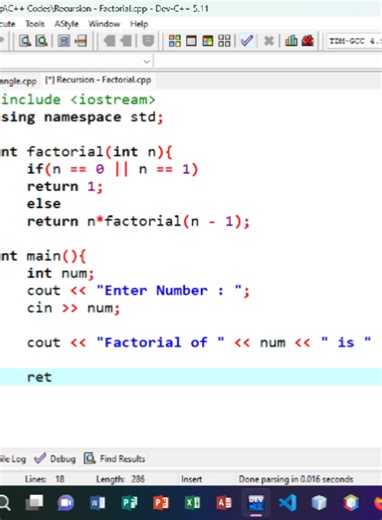Open the TDM-GCC compiler set dropdown
Screen dimensions: 382x520
(x=354, y=41)
